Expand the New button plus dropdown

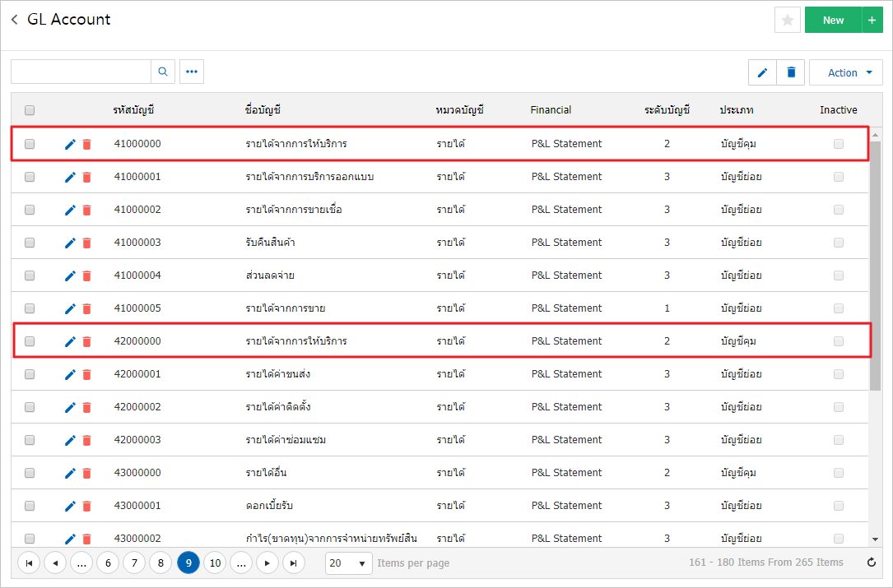tap(872, 21)
